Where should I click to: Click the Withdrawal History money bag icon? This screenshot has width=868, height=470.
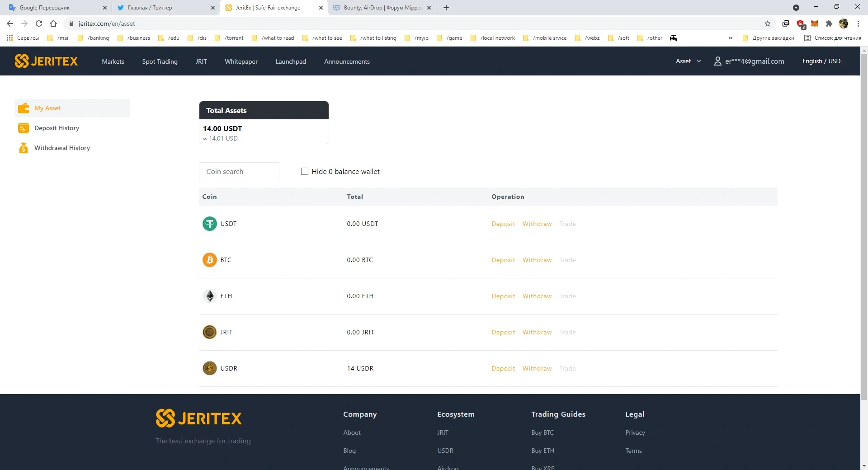click(24, 148)
